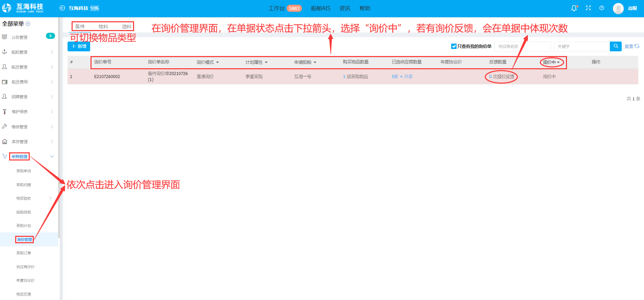
Task: Focus the 关键字 search field
Action: pos(582,46)
